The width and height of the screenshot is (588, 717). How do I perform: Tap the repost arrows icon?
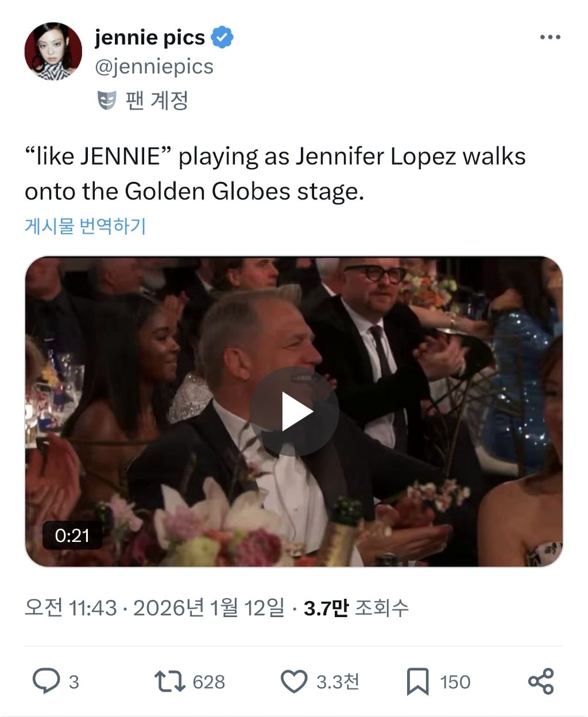click(x=169, y=681)
